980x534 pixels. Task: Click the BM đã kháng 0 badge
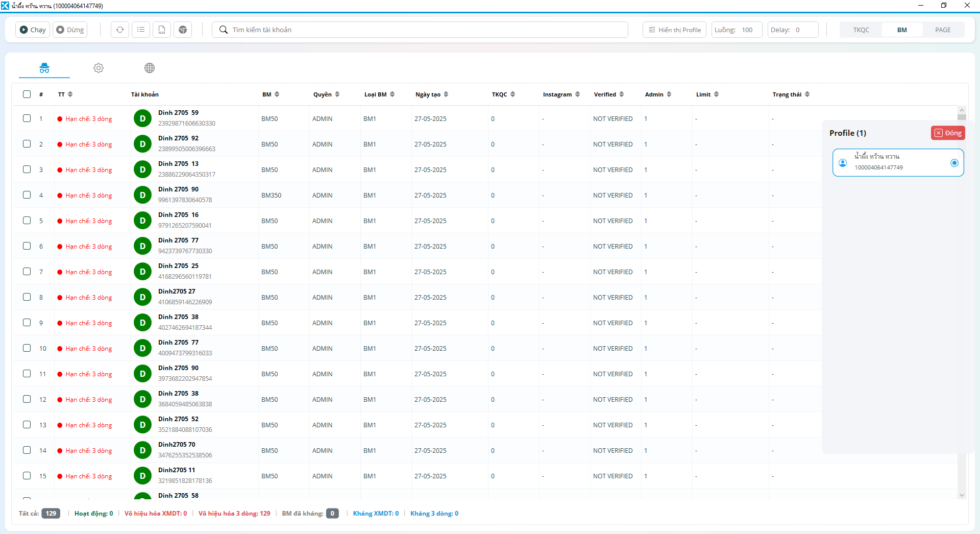(332, 514)
